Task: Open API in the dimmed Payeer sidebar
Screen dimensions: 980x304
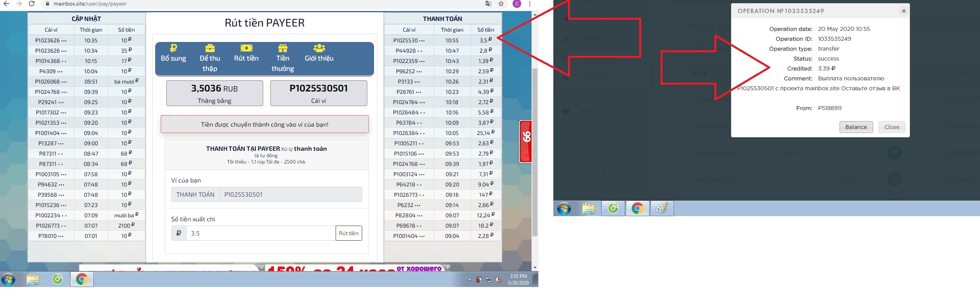Action: 586,111
